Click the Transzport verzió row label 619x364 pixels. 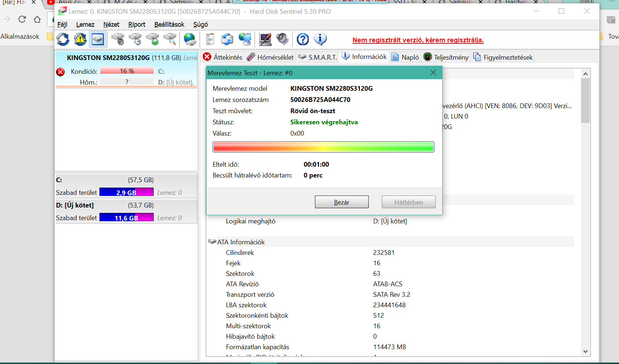pyautogui.click(x=250, y=295)
